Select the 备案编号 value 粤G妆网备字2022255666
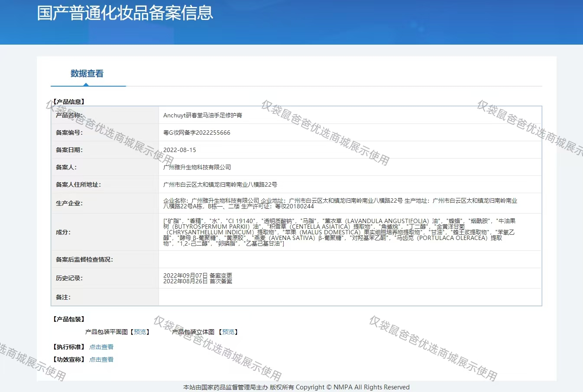 click(197, 133)
